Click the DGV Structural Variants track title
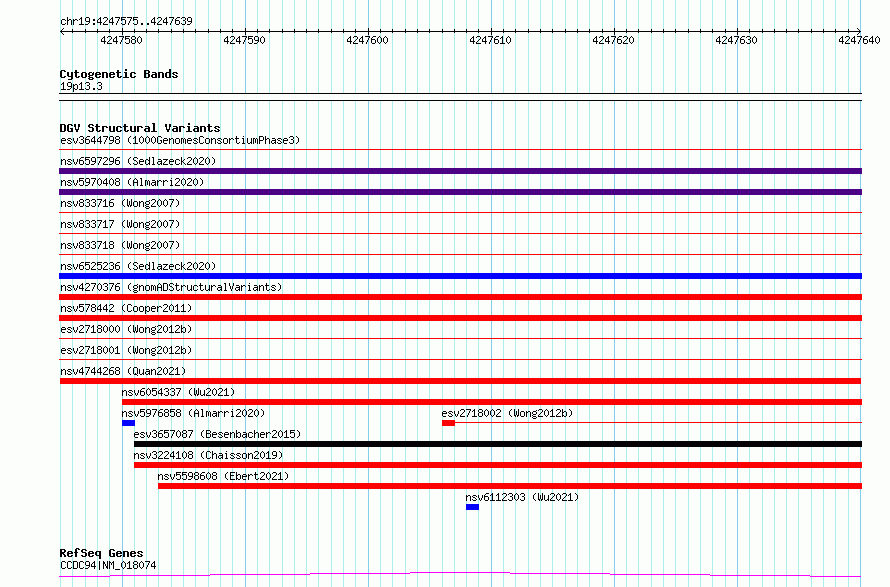Screen dimensions: 890x587 click(140, 128)
